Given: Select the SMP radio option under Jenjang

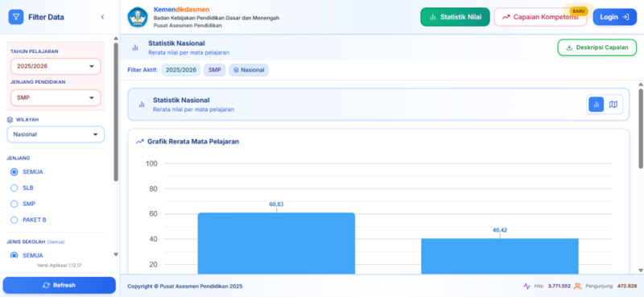Looking at the screenshot, I should [14, 204].
